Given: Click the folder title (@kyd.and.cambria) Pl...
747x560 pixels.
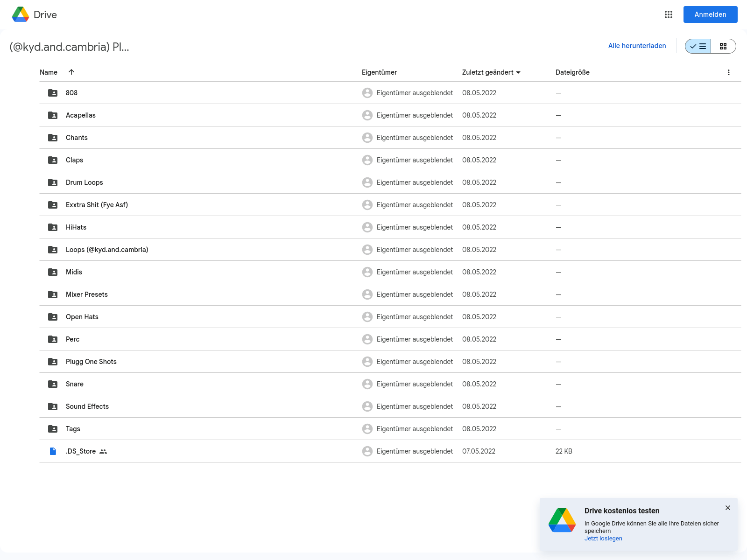Looking at the screenshot, I should click(x=69, y=47).
